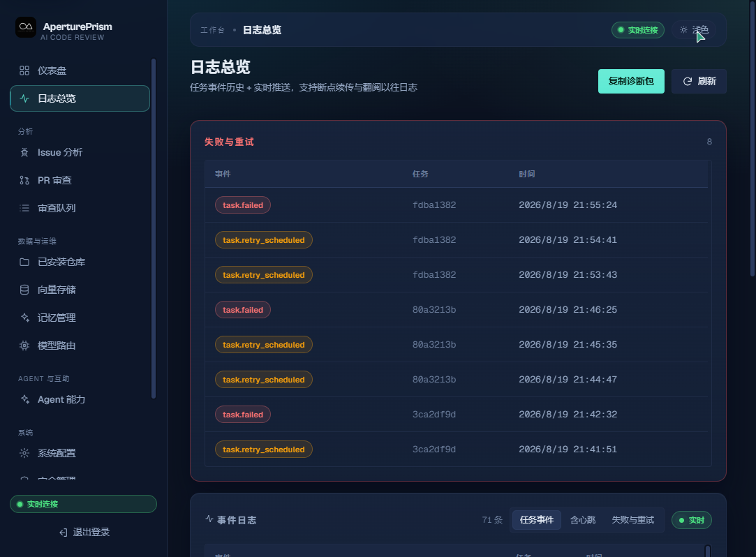The image size is (756, 557).
Task: Click the 失败与重试 panel heading
Action: 229,142
